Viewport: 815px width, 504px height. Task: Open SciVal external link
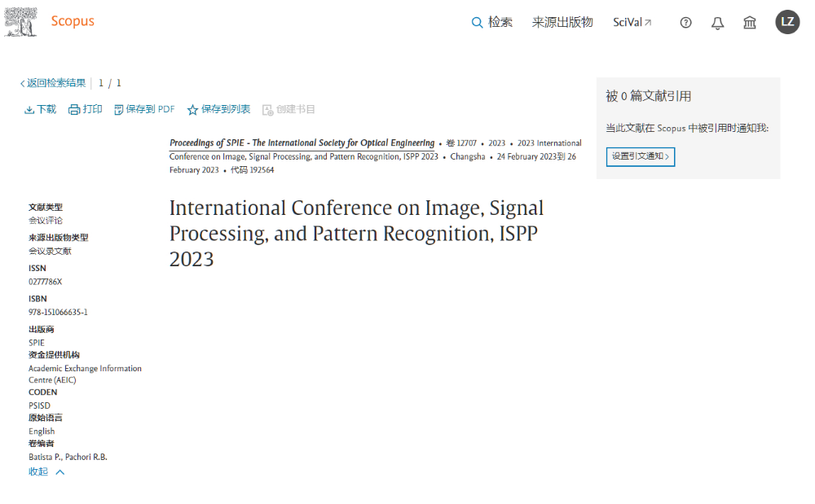coord(632,22)
